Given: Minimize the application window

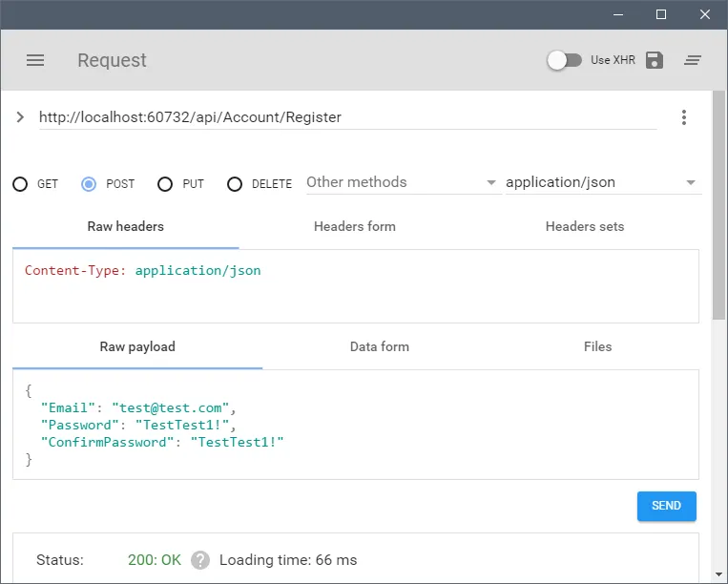Looking at the screenshot, I should (x=618, y=15).
